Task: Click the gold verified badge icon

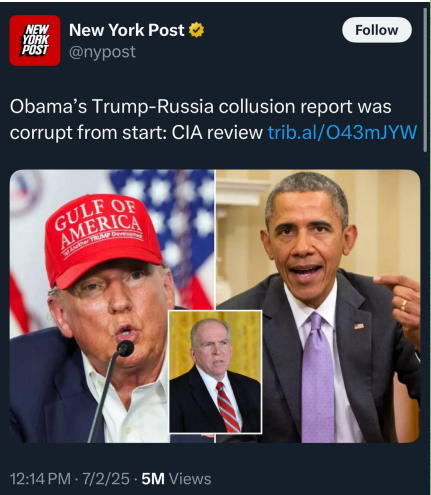Action: (196, 30)
